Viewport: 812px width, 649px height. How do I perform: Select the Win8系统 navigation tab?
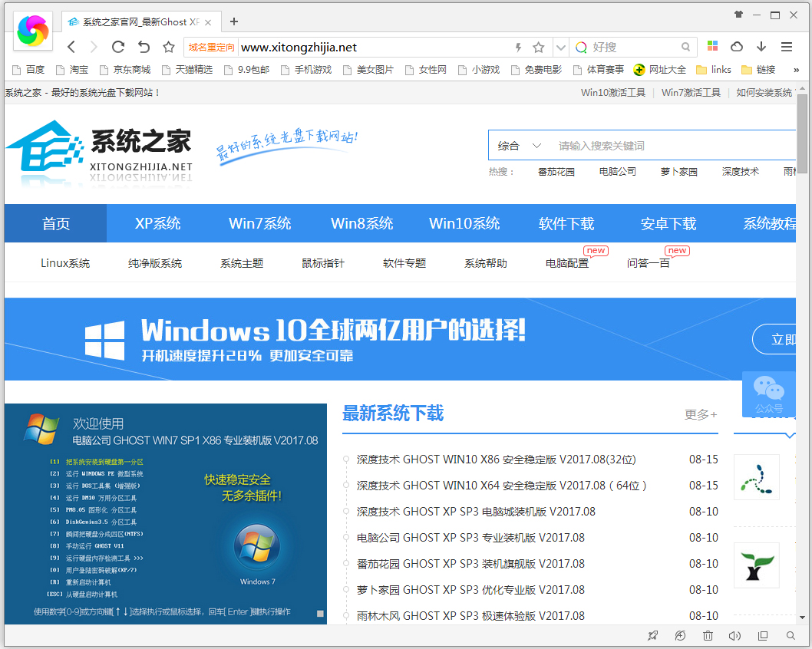click(x=362, y=223)
